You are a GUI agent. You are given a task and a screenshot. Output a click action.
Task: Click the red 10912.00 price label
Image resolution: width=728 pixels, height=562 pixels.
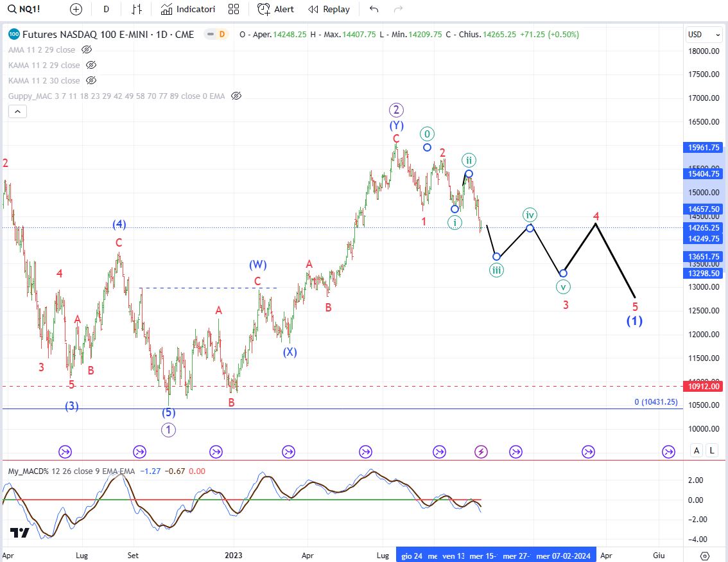[x=704, y=386]
